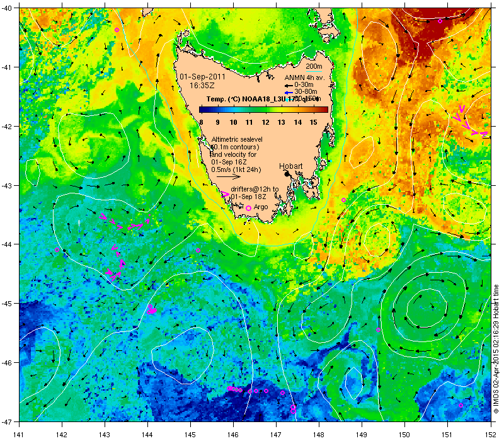Click longitude axis label 152
This screenshot has width=504, height=441.
(491, 434)
